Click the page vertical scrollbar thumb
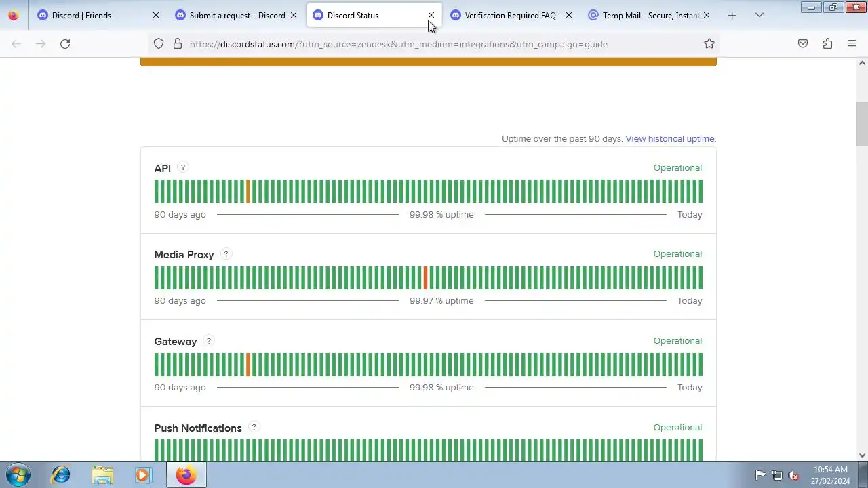 point(862,124)
